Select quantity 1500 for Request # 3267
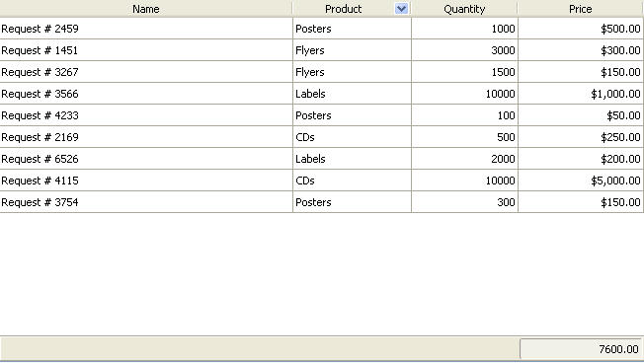The width and height of the screenshot is (644, 363). (464, 72)
